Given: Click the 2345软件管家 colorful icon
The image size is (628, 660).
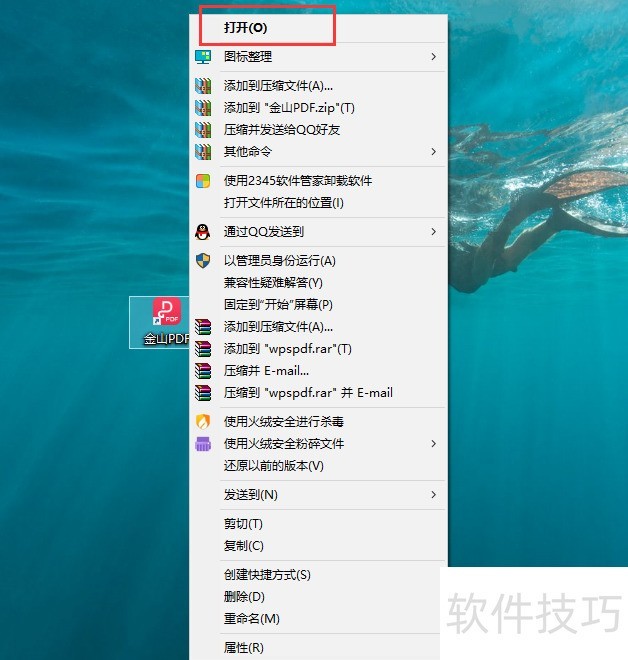Looking at the screenshot, I should 203,181.
